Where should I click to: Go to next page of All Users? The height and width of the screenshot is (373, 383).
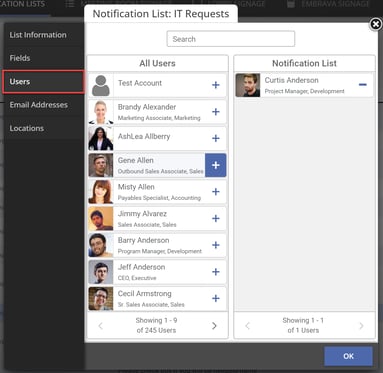coord(214,326)
